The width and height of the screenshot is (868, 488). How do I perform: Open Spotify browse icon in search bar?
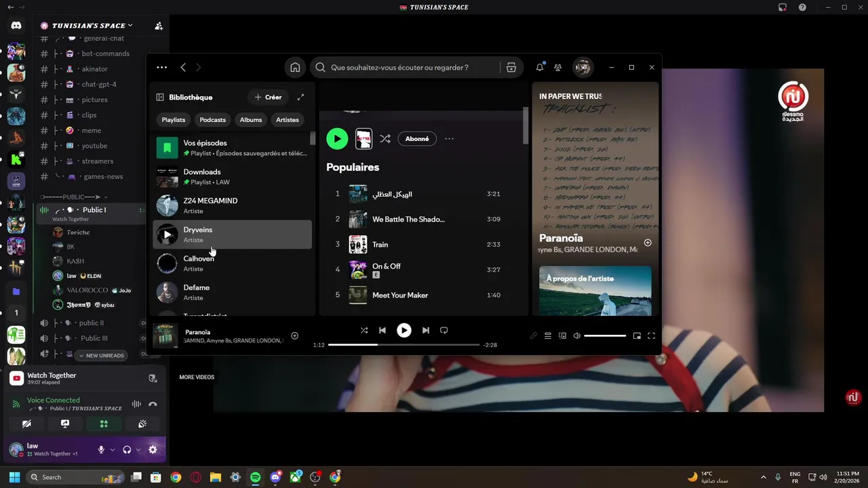511,68
